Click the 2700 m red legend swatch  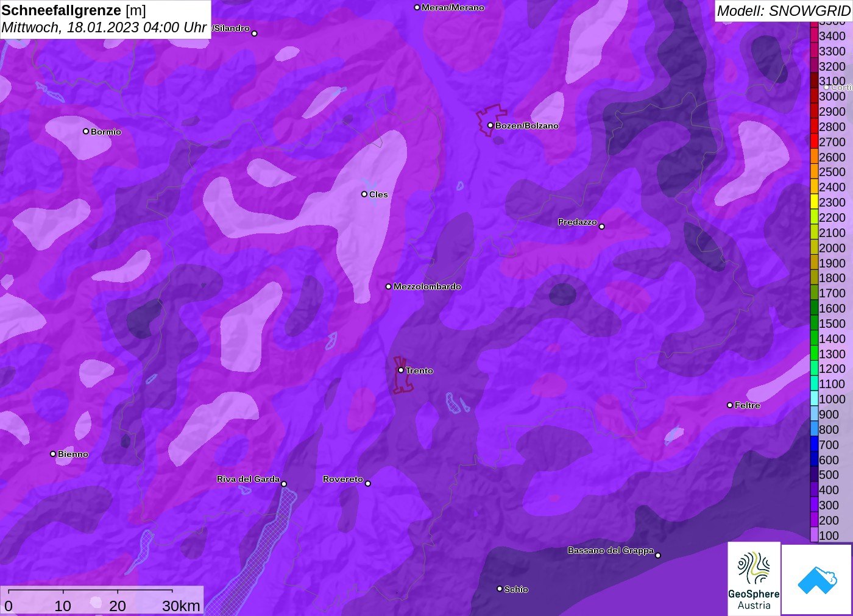[814, 142]
